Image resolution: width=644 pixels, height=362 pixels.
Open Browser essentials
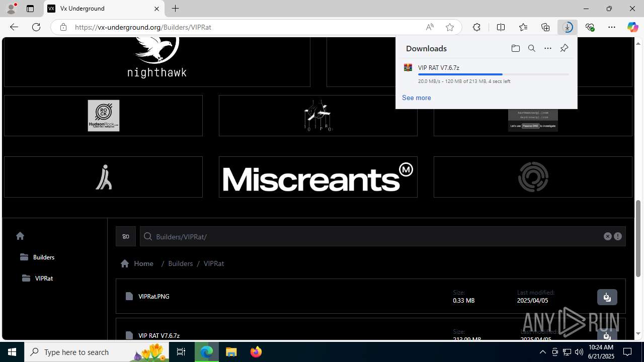click(590, 27)
